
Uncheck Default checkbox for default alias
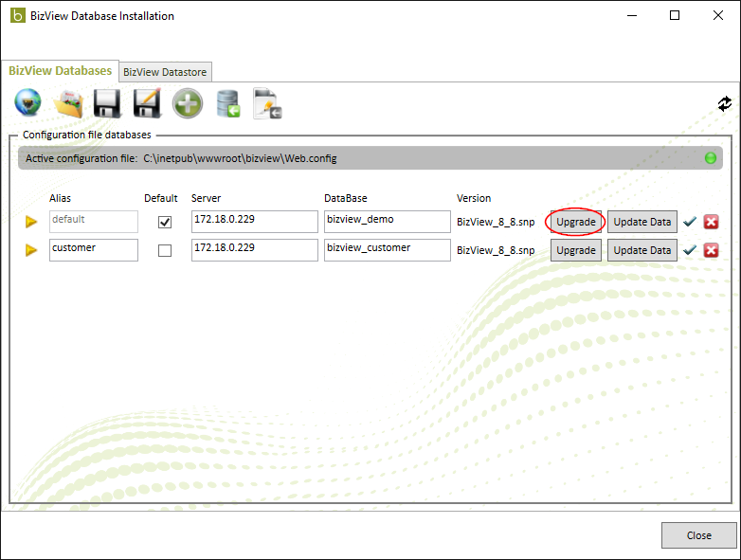pyautogui.click(x=165, y=222)
